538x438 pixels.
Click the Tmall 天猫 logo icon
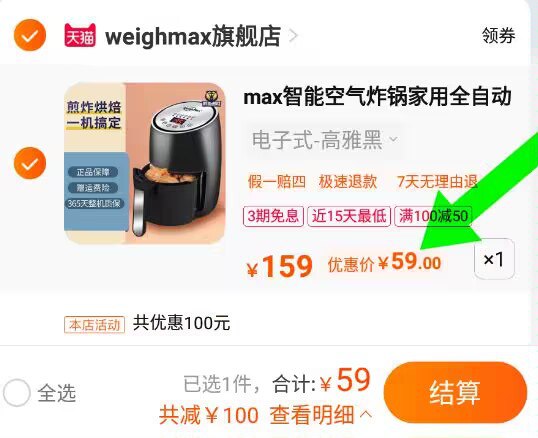(80, 35)
